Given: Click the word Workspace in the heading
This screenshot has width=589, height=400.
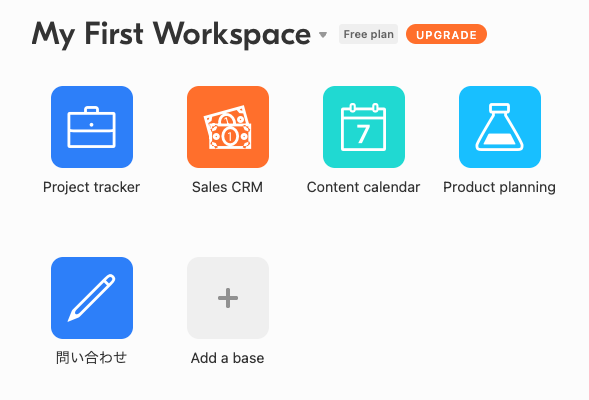Looking at the screenshot, I should tap(232, 35).
